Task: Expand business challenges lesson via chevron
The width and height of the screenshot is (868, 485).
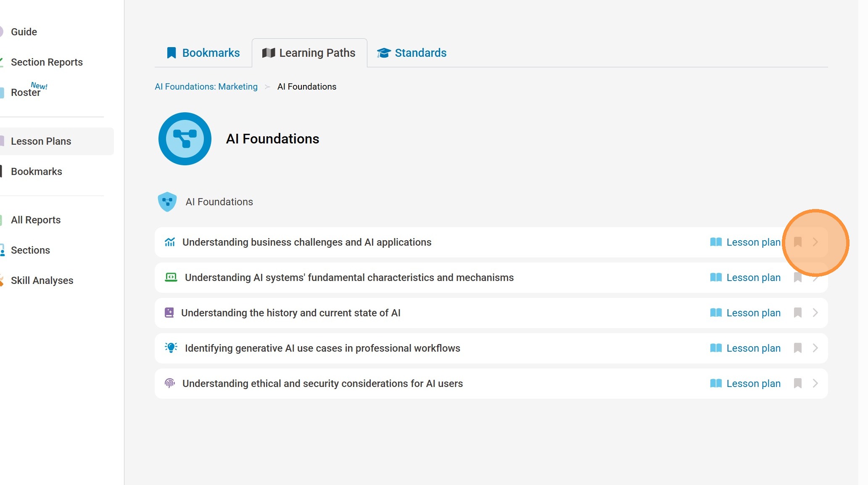Action: (815, 242)
